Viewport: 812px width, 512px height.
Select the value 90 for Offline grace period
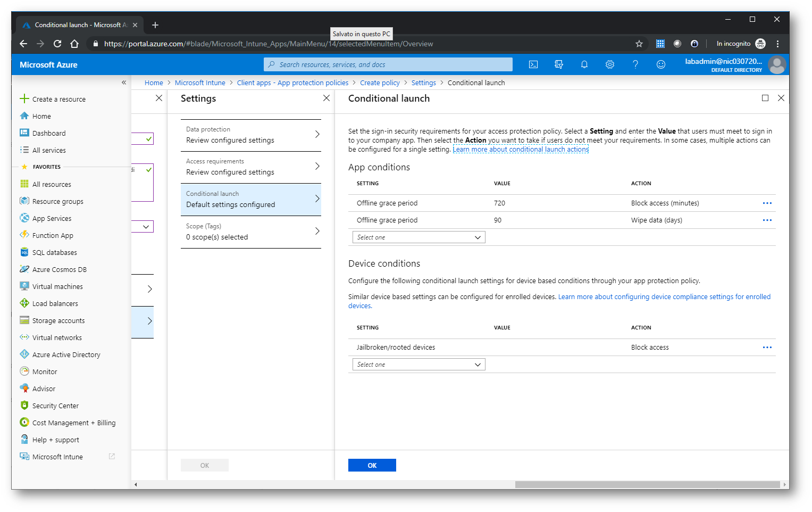point(498,220)
